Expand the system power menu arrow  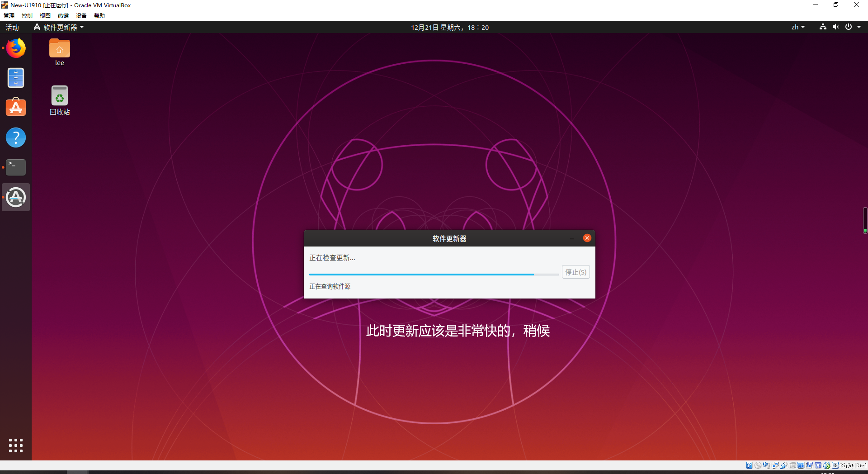[859, 27]
